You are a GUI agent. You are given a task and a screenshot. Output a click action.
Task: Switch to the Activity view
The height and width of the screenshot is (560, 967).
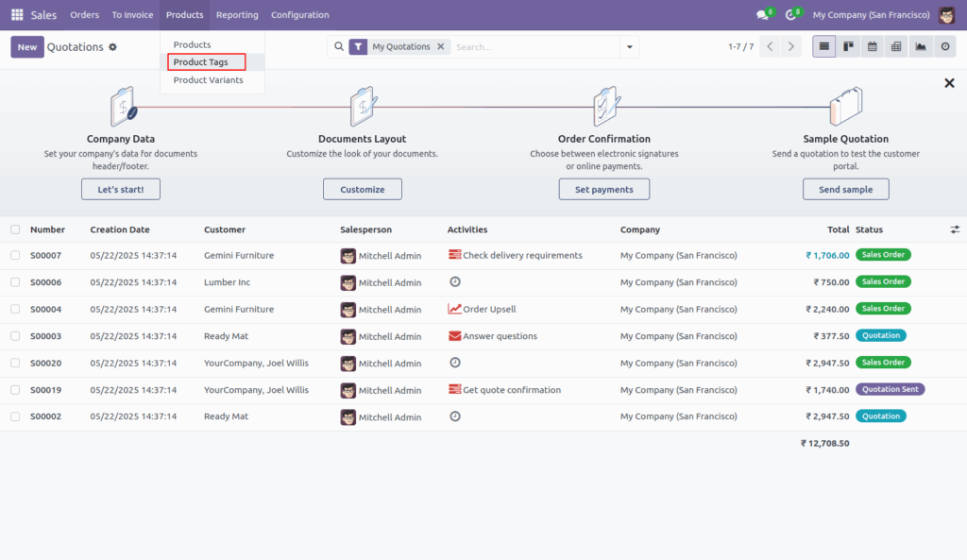click(944, 45)
